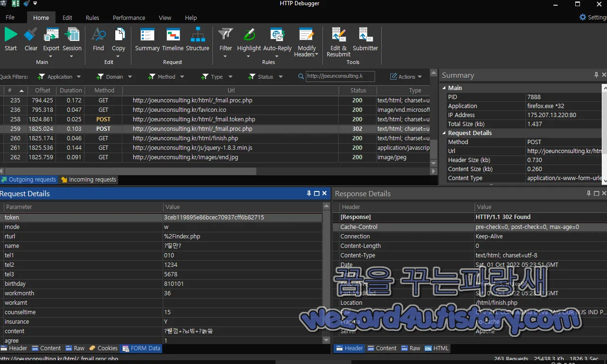Open the Actions dropdown
Image resolution: width=607 pixels, height=364 pixels.
(406, 77)
